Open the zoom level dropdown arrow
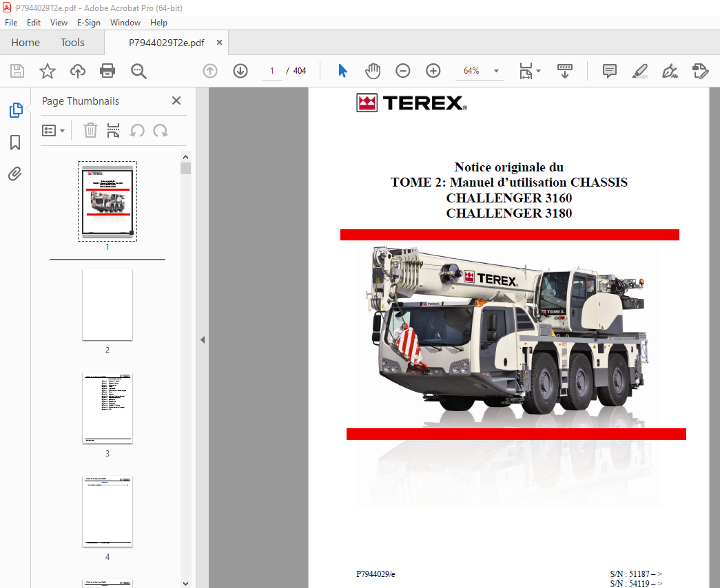Viewport: 720px width, 588px height. point(496,71)
